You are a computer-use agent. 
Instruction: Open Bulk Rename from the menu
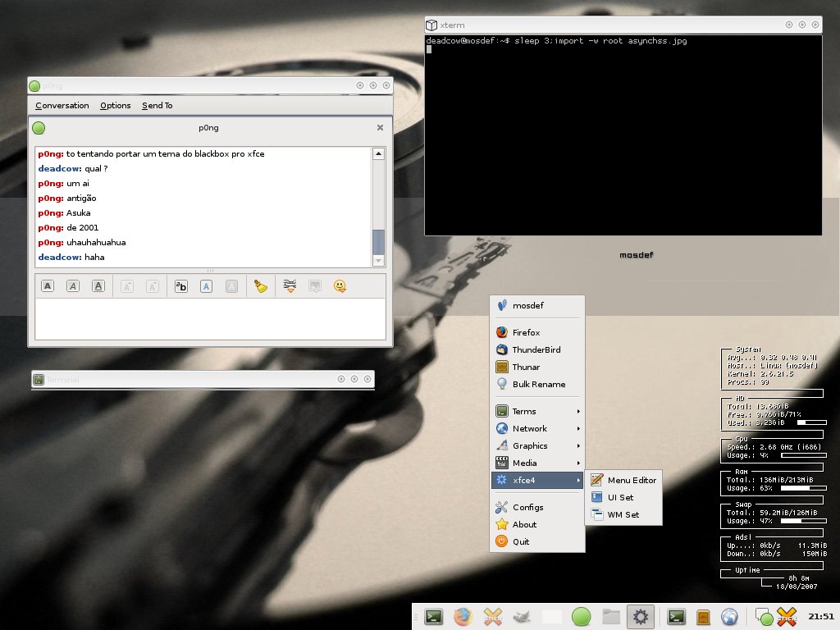coord(537,384)
